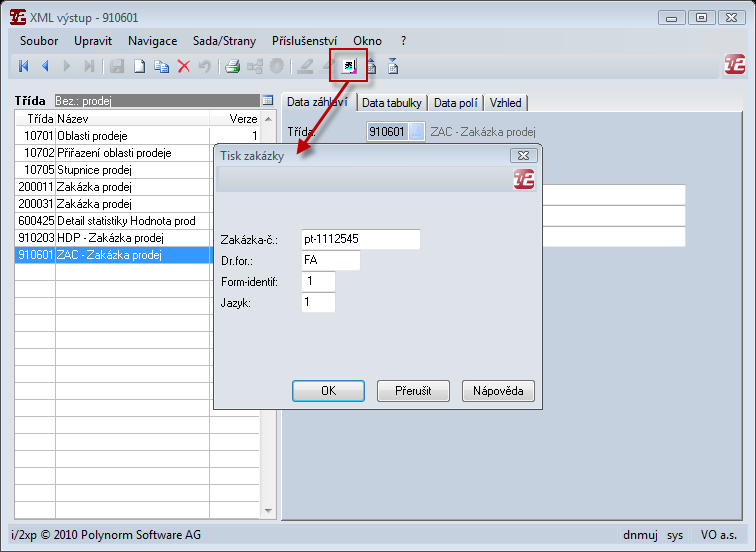Image resolution: width=756 pixels, height=552 pixels.
Task: Switch to the Data záhlaví tab
Action: [x=318, y=102]
